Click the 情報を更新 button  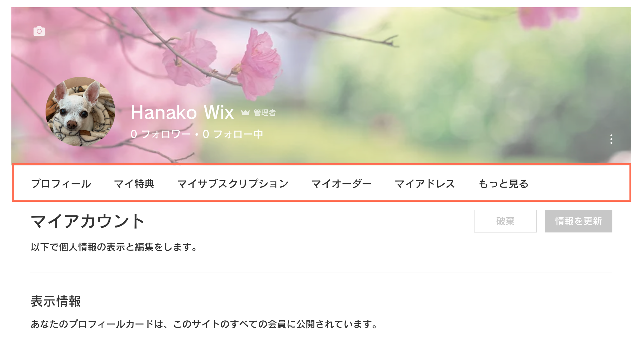[578, 221]
